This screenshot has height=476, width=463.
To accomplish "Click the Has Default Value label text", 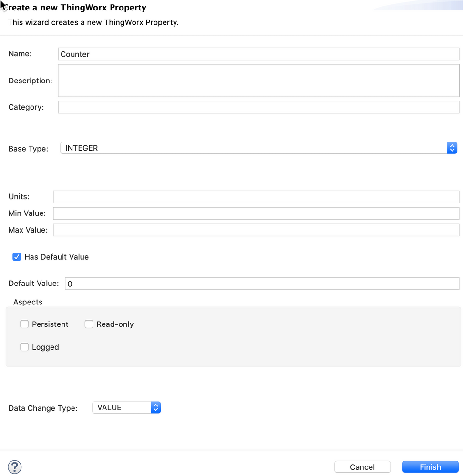I will point(57,257).
